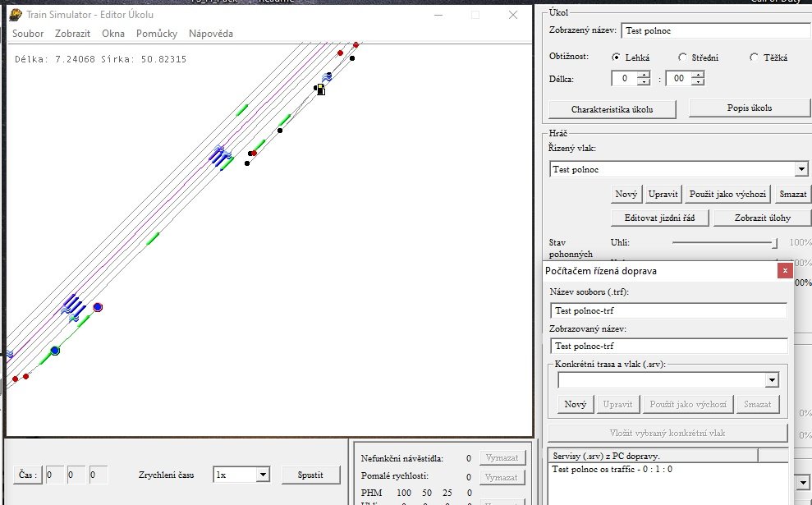The image size is (812, 505).
Task: Click the Uhlí fuel level slider
Action: click(723, 243)
